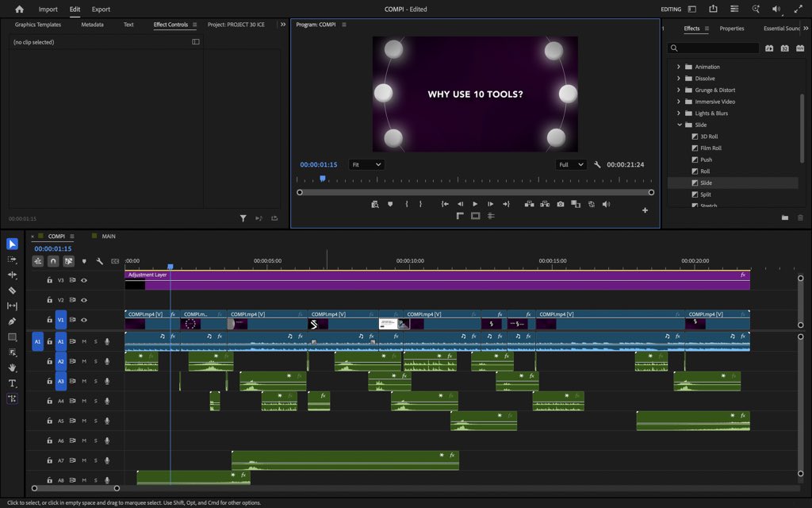Expand the Lights & Blurs effects folder
This screenshot has height=508, width=812.
pyautogui.click(x=680, y=113)
